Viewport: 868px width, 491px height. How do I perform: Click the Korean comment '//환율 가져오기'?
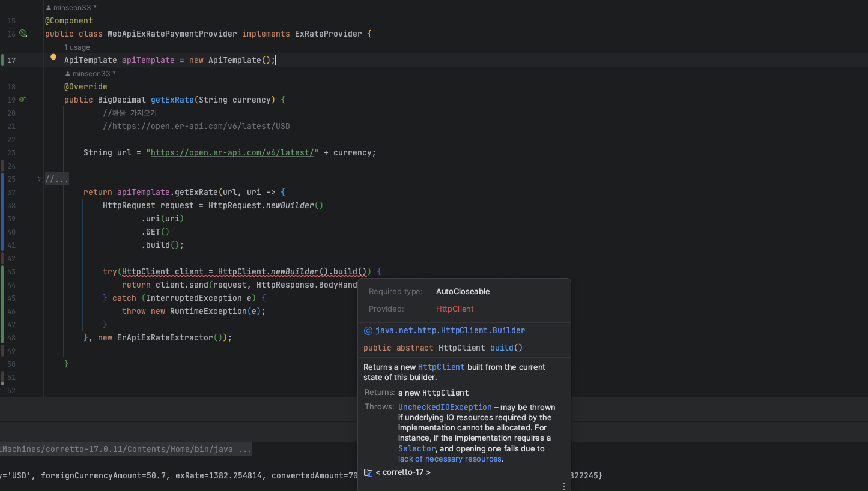coord(130,113)
